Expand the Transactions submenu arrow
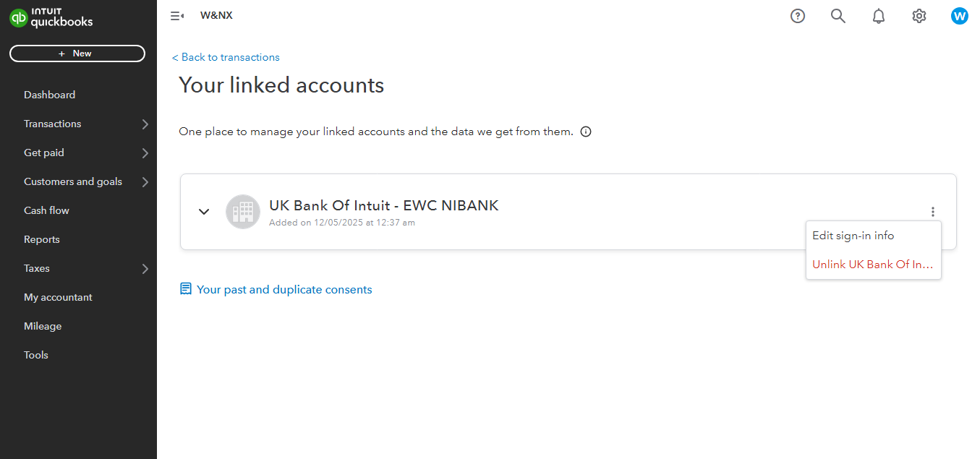Screen dimensions: 980x459 pos(145,124)
